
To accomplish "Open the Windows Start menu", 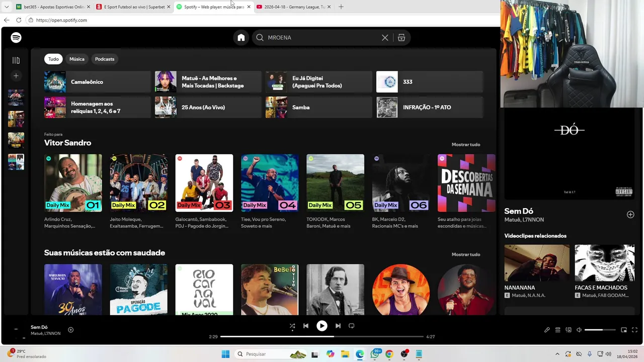I will tap(225, 354).
